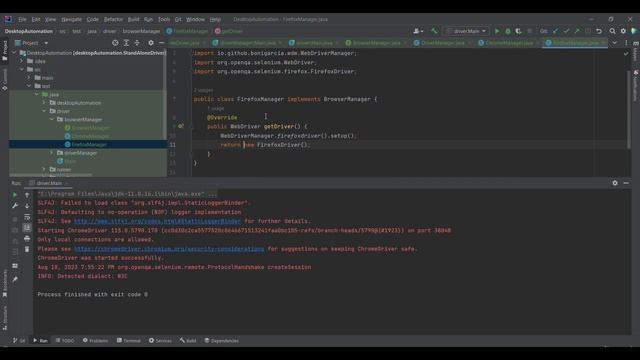Click the user account icon in toolbar
Screen dimensions: 640x360
(x=418, y=31)
